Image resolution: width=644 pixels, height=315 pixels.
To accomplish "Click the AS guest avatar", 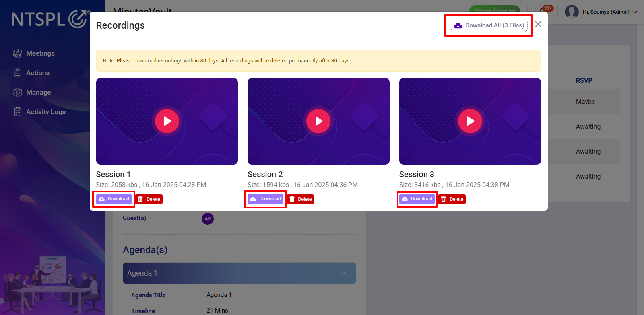I will (x=208, y=219).
